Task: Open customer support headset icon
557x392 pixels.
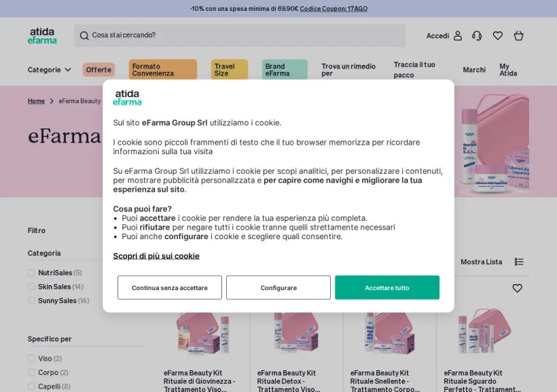Action: pos(477,35)
